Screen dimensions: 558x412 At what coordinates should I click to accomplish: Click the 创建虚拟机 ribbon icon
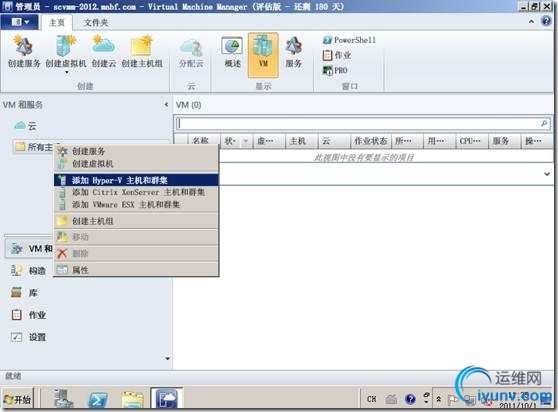pyautogui.click(x=66, y=53)
